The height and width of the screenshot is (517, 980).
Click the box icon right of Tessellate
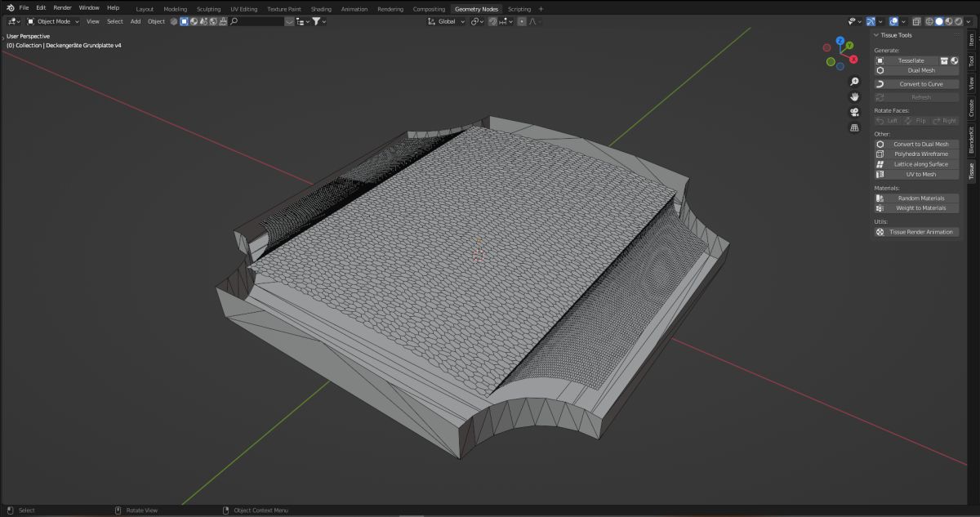click(944, 60)
